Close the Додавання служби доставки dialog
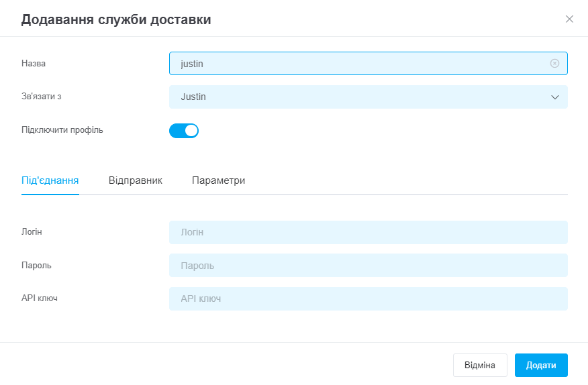 (569, 19)
